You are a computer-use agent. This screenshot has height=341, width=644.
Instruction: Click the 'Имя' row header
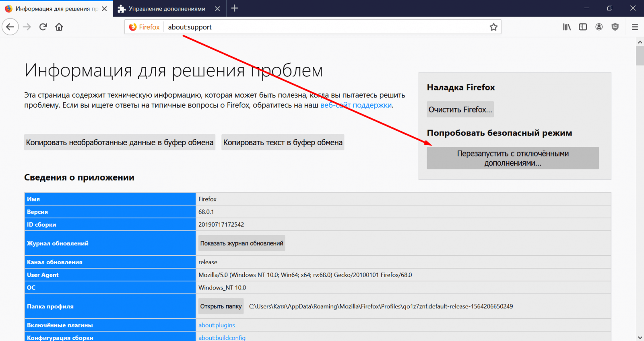coord(110,199)
